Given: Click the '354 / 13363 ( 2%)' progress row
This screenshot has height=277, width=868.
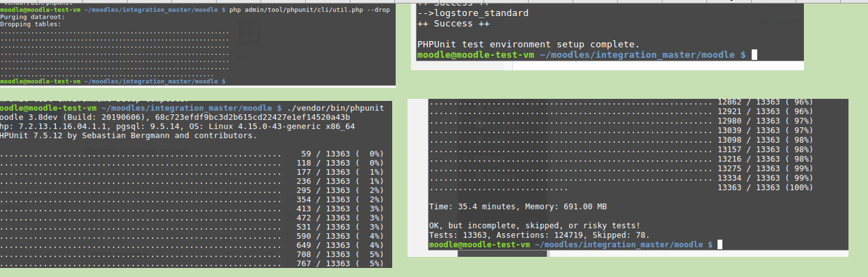Looking at the screenshot, I should pyautogui.click(x=192, y=199).
